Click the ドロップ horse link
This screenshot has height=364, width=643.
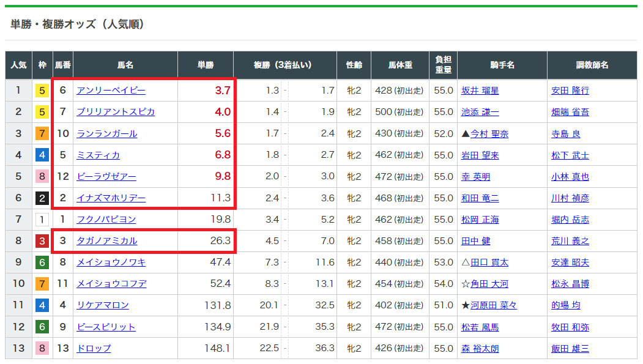94,348
